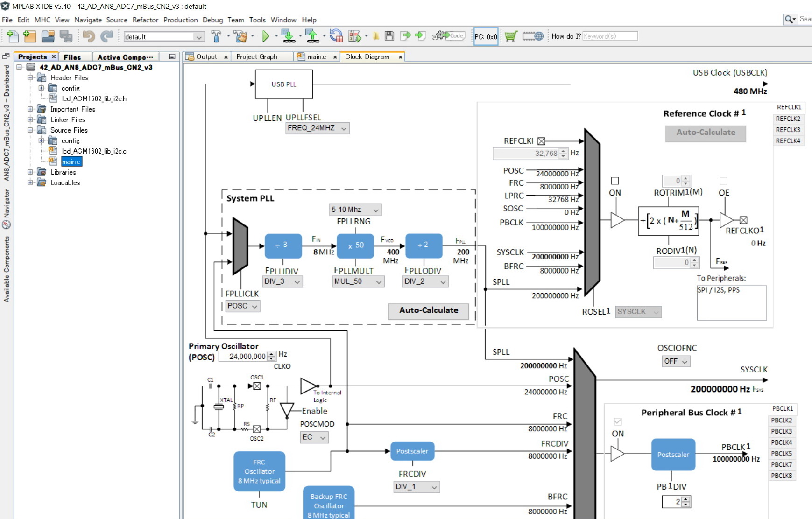The image size is (812, 519).
Task: Increase the PB1DIV stepper value
Action: (686, 499)
